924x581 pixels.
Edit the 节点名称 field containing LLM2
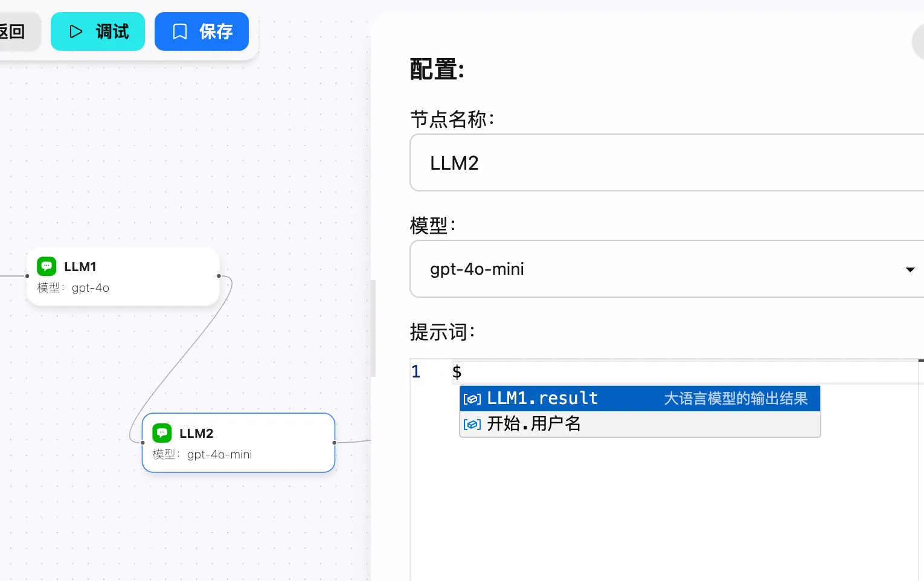pyautogui.click(x=667, y=162)
